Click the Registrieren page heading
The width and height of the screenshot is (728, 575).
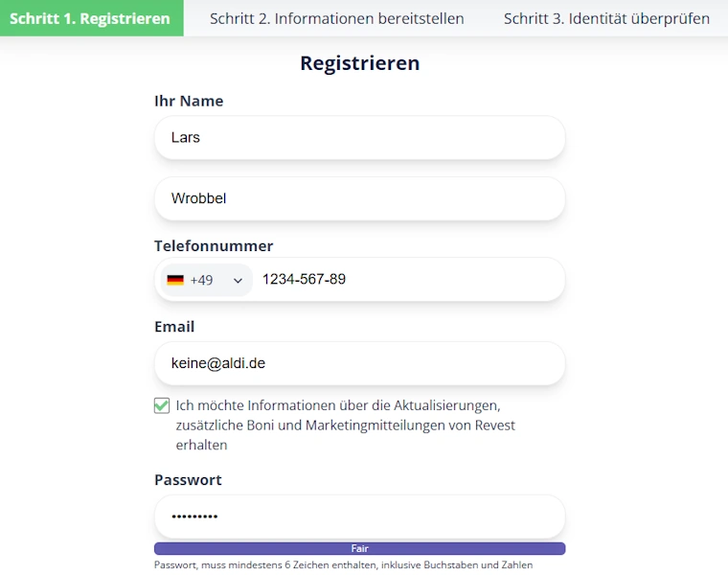pos(359,63)
